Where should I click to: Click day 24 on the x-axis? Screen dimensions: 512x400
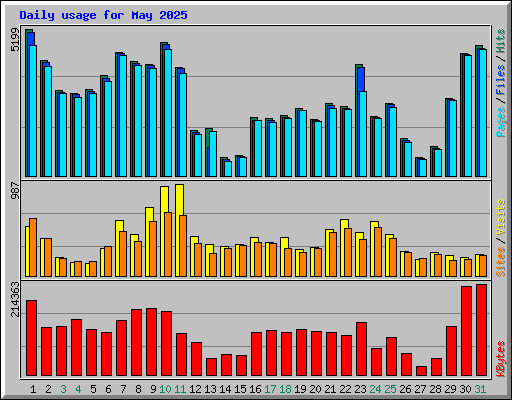(375, 389)
